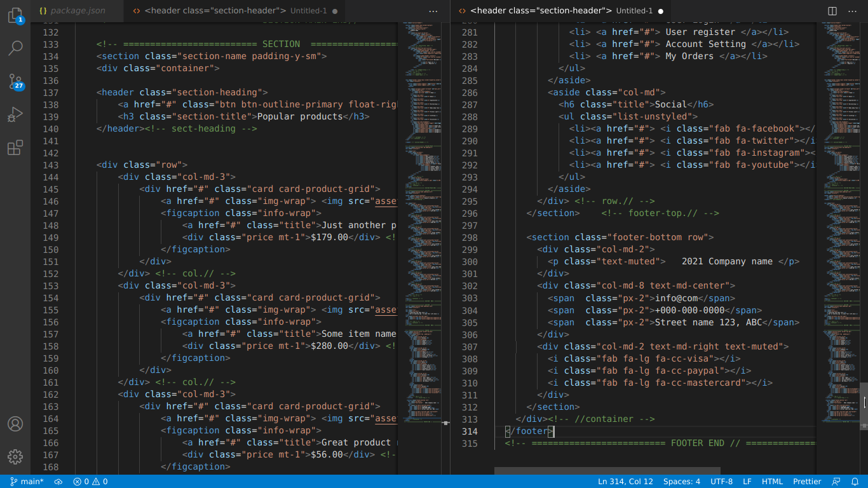
Task: Open the Search view icon
Action: [x=15, y=48]
